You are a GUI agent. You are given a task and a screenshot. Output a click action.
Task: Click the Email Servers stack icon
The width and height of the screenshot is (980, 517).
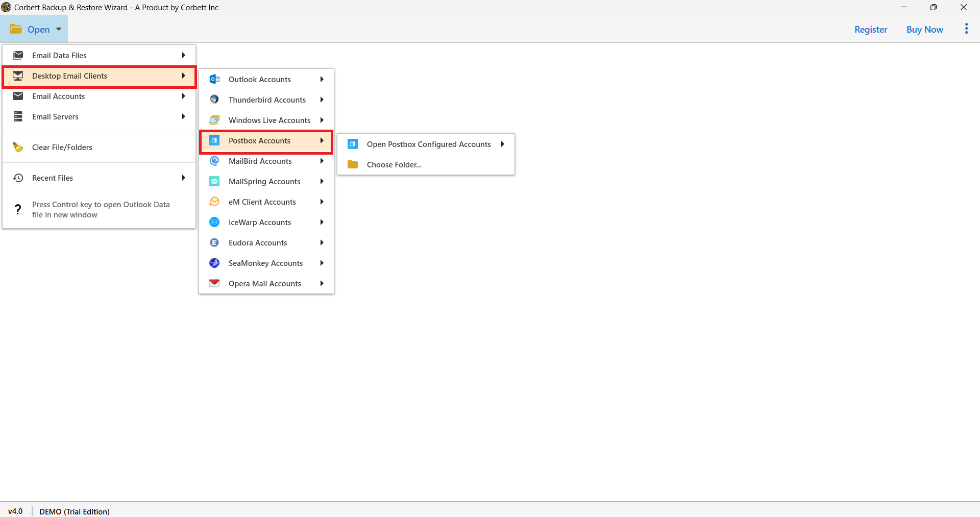click(18, 116)
